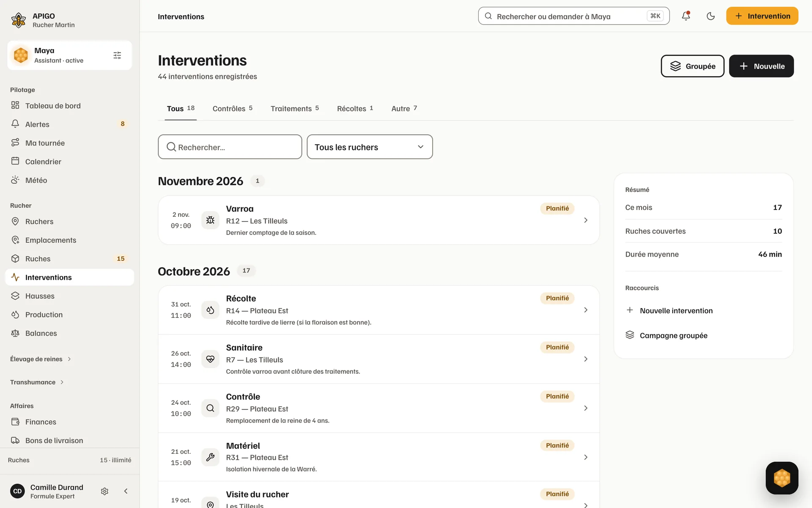
Task: Expand the Élevage de reines section
Action: coord(41,359)
